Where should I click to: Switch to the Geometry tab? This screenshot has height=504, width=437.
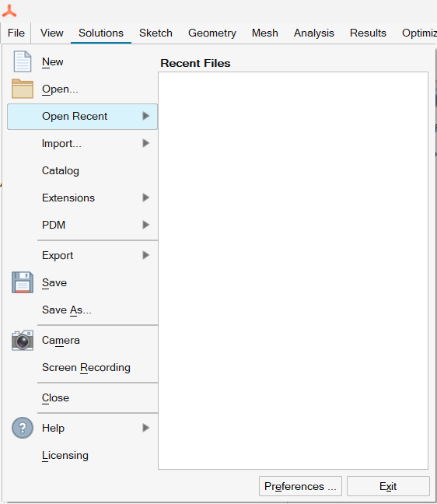[x=212, y=33]
